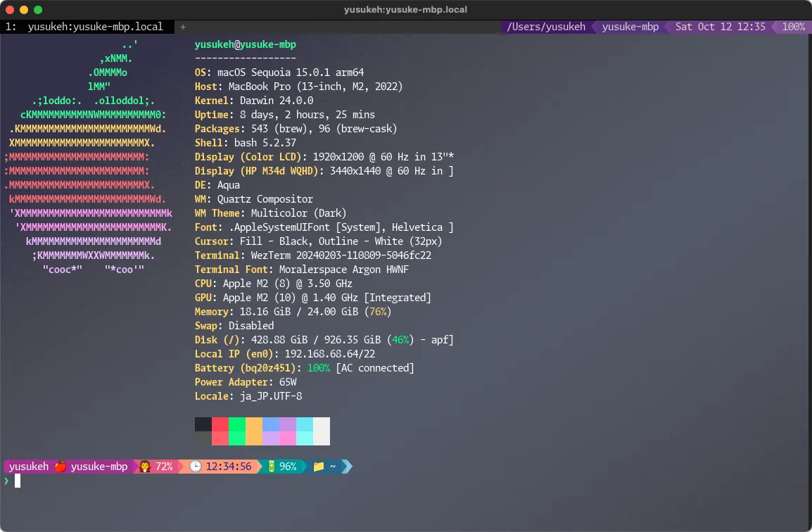Click the yusuke-mbp segment in the prompt
Viewport: 812px width, 532px height.
99,467
